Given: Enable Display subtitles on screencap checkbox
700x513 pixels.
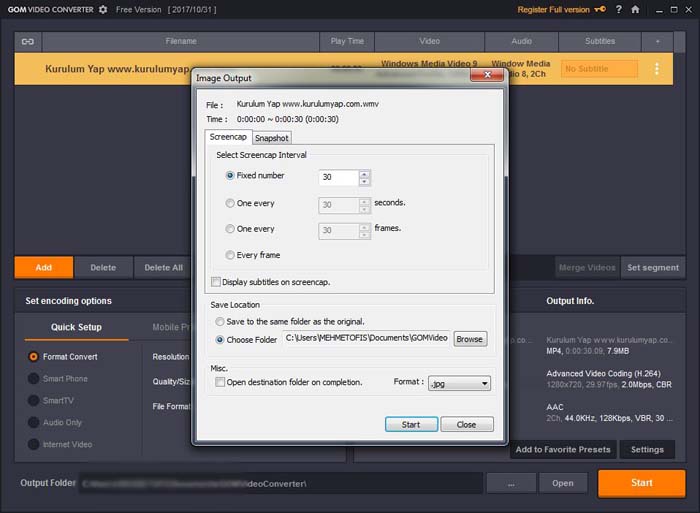Looking at the screenshot, I should tap(216, 282).
